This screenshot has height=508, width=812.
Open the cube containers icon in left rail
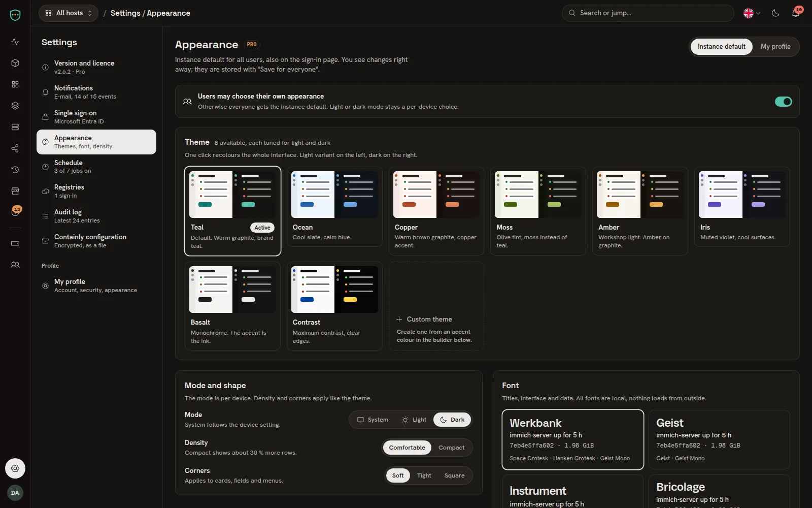click(x=15, y=63)
